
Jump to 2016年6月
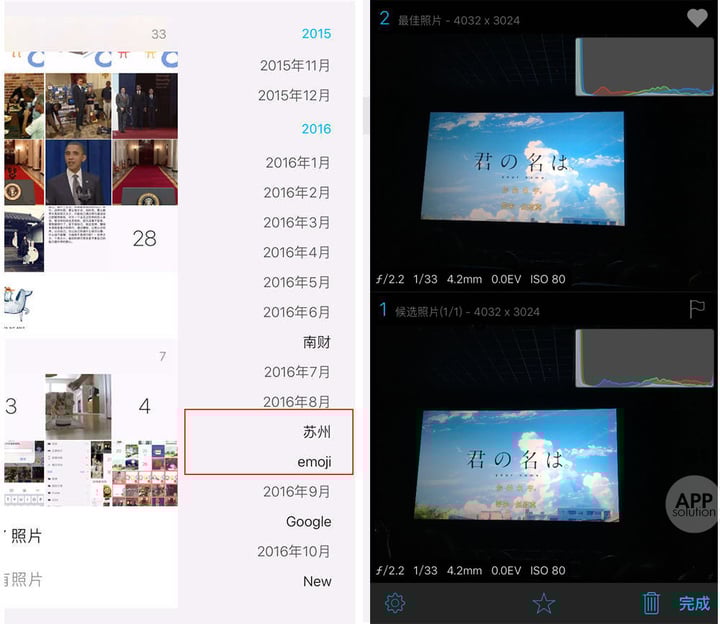(297, 312)
